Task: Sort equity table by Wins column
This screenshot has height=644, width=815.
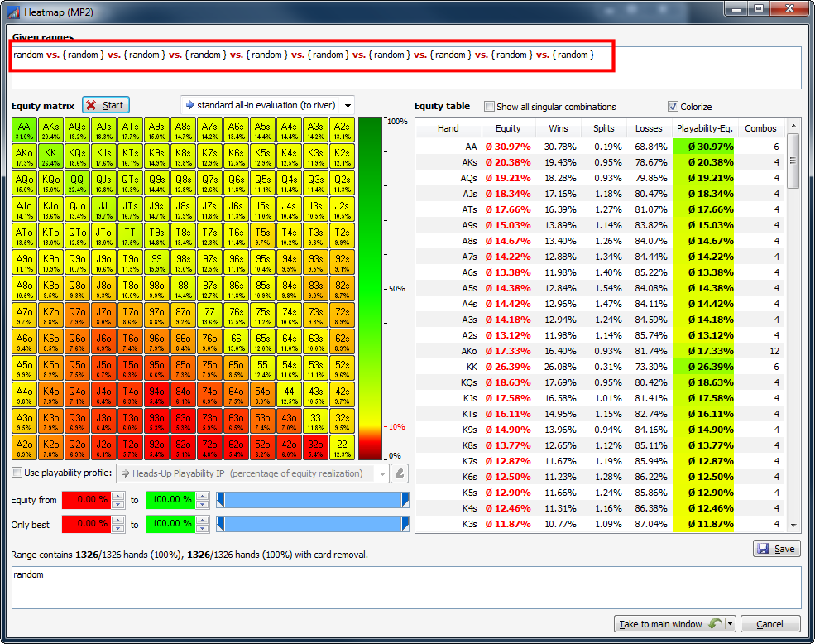Action: click(x=559, y=128)
